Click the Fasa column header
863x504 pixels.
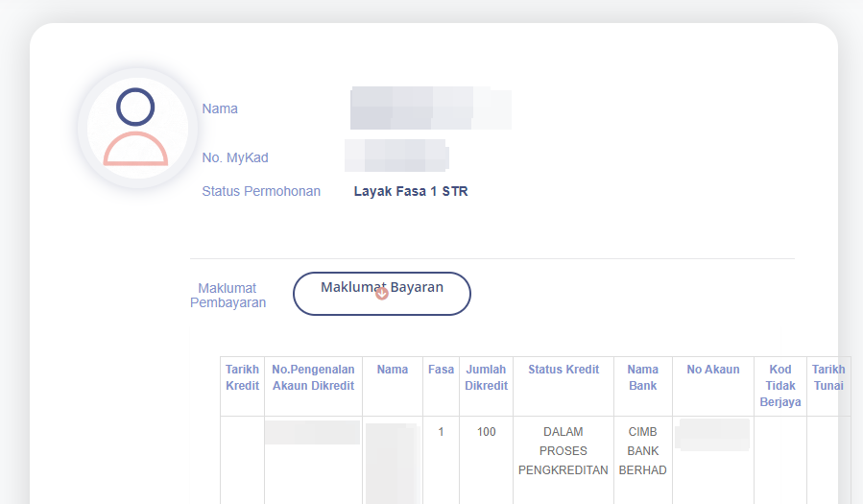tap(441, 370)
